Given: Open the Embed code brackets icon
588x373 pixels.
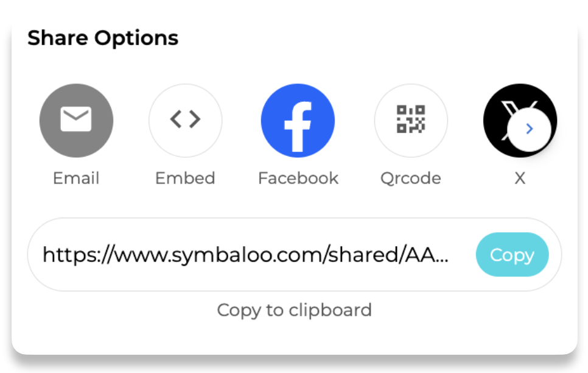Looking at the screenshot, I should pyautogui.click(x=185, y=121).
